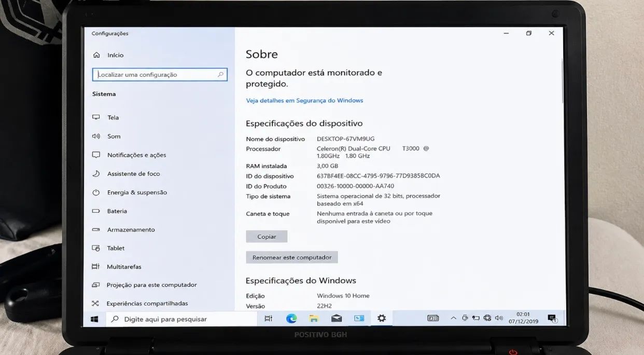Click the Especificações do Windows heading
Screen dimensions: 644x355
pyautogui.click(x=301, y=281)
